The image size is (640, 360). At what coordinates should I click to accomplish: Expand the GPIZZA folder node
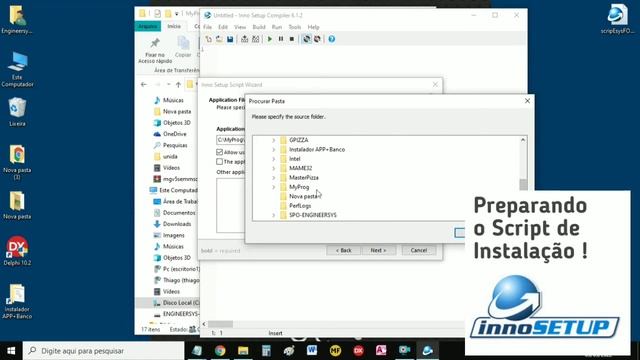click(x=274, y=140)
